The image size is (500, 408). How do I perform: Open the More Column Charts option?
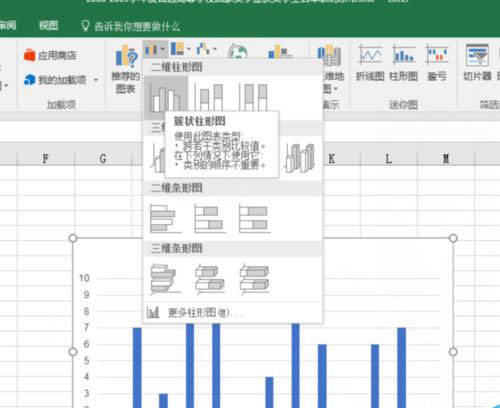(x=194, y=313)
